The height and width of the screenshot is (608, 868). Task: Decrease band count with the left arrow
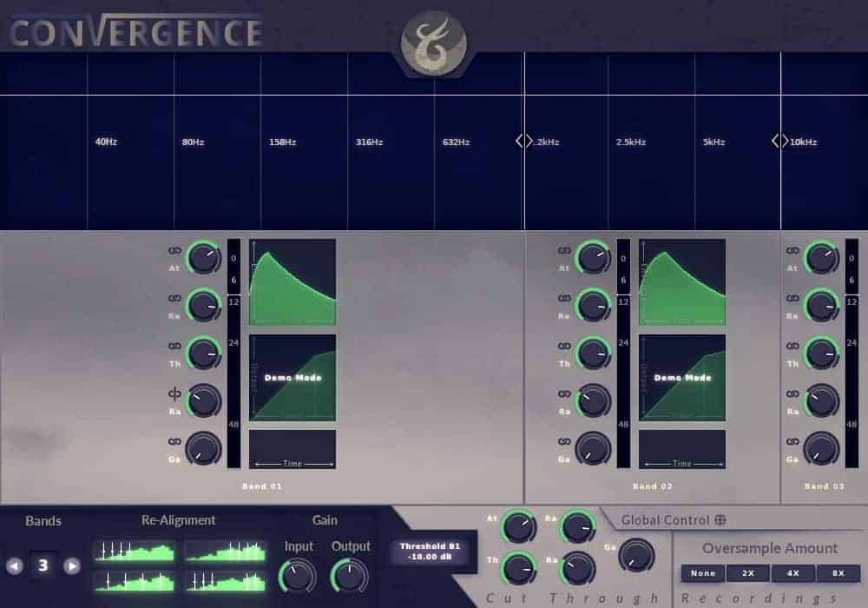pos(14,566)
